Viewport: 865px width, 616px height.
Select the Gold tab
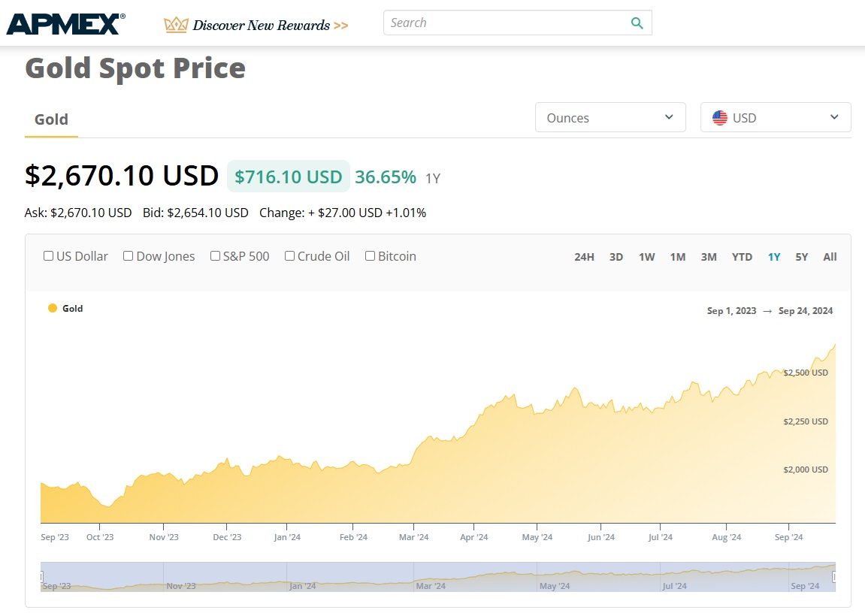51,119
